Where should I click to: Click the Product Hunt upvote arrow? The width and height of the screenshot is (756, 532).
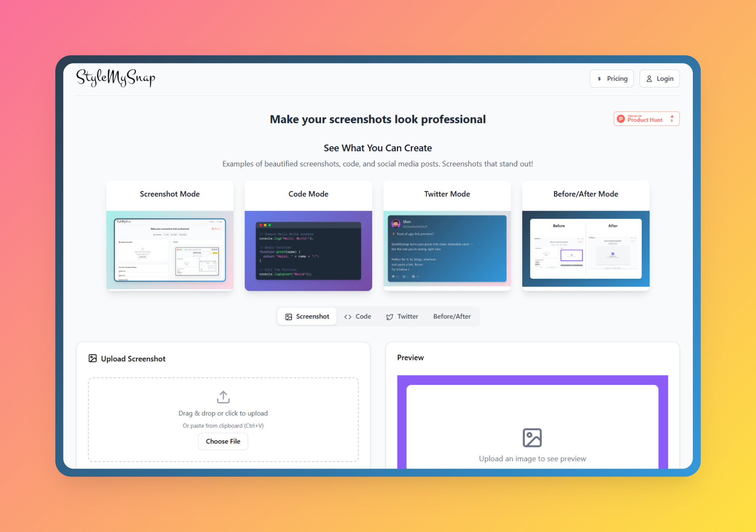(672, 116)
